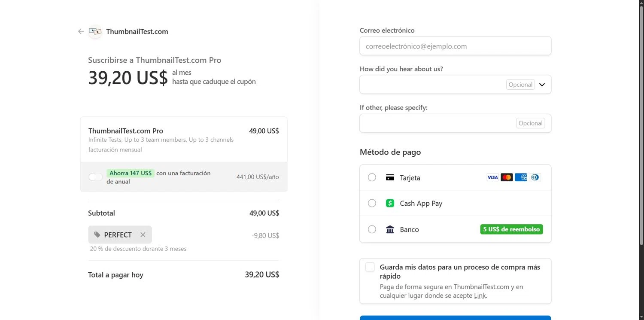
Task: Click the green Cash App Pay icon
Action: click(x=390, y=203)
